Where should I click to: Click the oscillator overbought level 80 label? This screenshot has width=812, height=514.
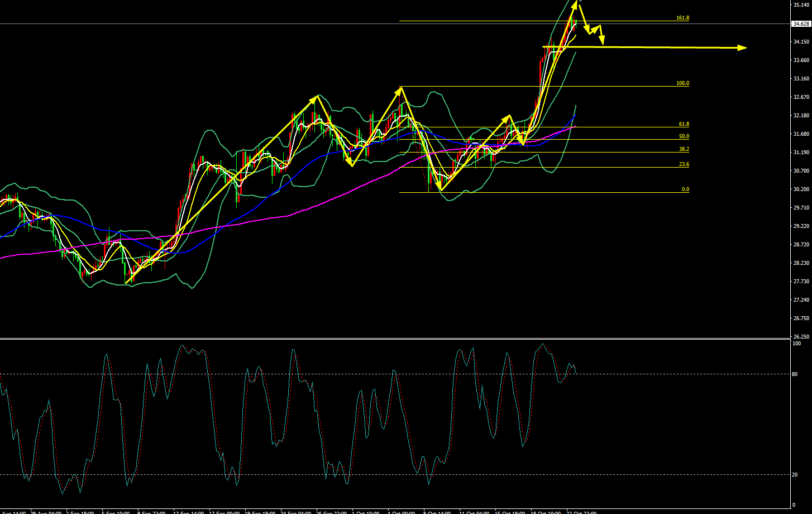click(795, 374)
